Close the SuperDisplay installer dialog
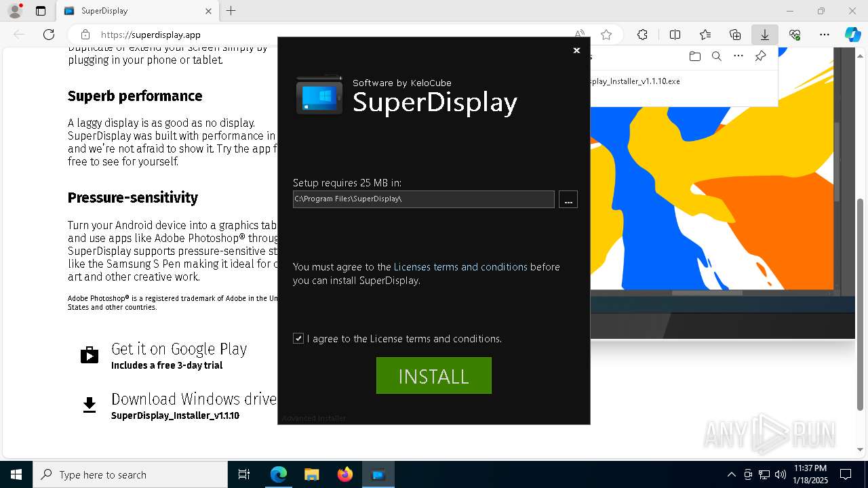This screenshot has height=488, width=868. [x=576, y=50]
